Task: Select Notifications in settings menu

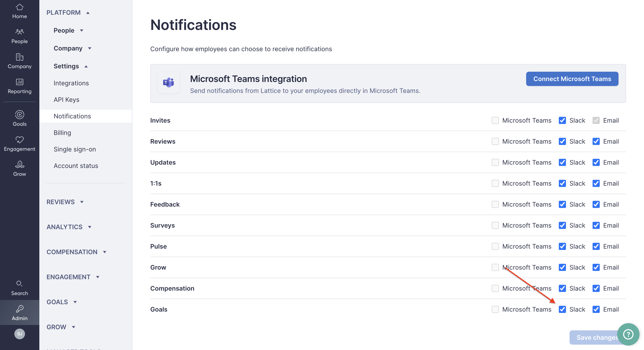Action: coord(86,116)
